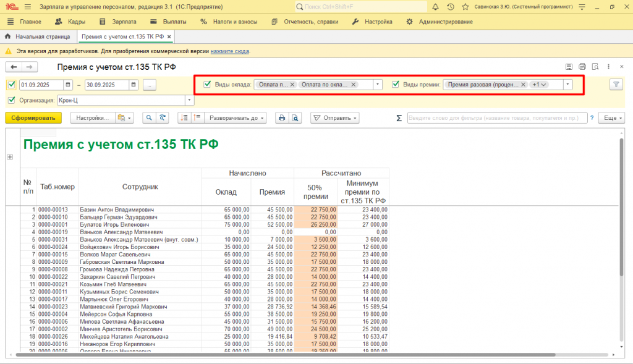This screenshot has width=633, height=364.
Task: Toggle the Виды оклада checkbox
Action: (x=207, y=85)
